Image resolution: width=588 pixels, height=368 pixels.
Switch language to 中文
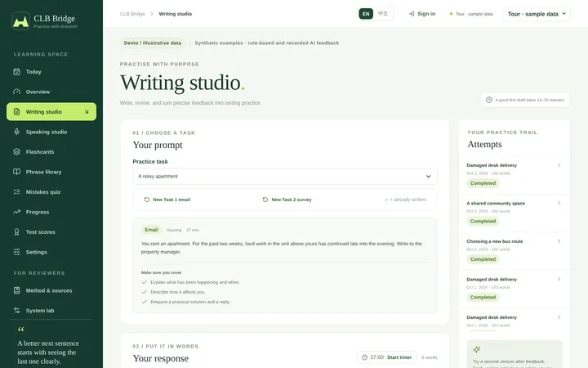click(383, 14)
